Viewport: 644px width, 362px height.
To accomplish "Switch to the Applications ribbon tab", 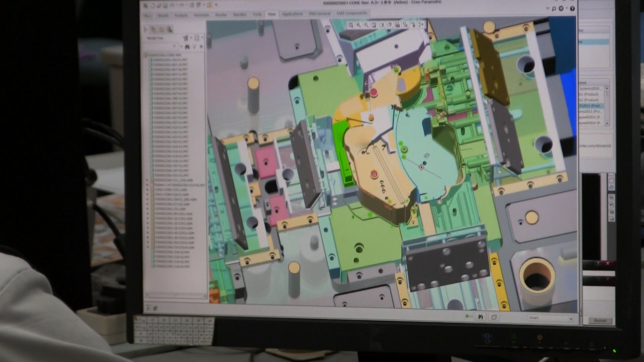I will pos(292,14).
